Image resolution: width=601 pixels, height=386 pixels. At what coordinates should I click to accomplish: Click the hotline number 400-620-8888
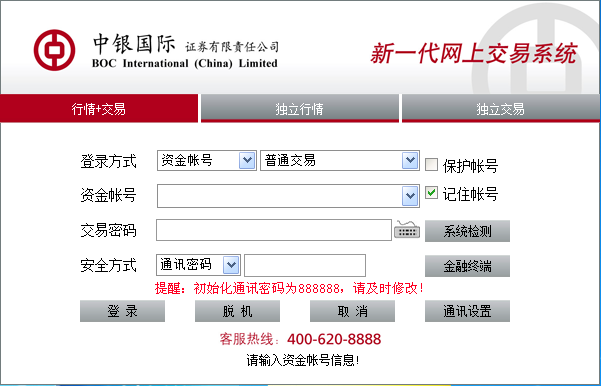pyautogui.click(x=334, y=339)
